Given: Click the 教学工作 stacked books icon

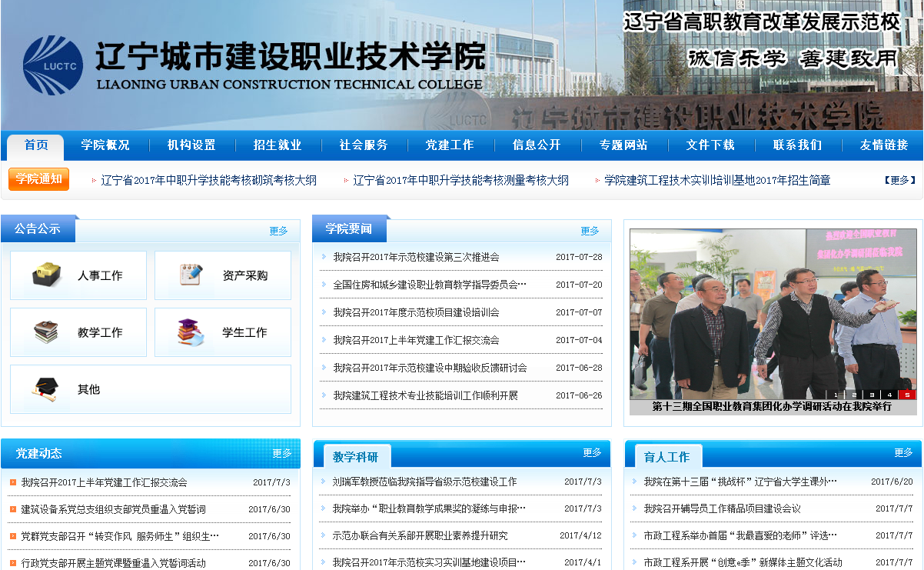Looking at the screenshot, I should (47, 332).
